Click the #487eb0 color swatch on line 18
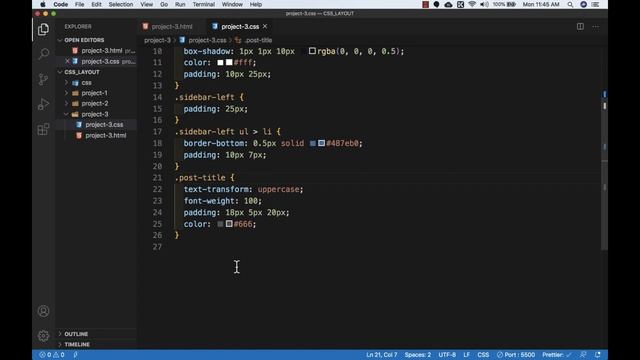Viewport: 640px width, 360px height. [322, 143]
